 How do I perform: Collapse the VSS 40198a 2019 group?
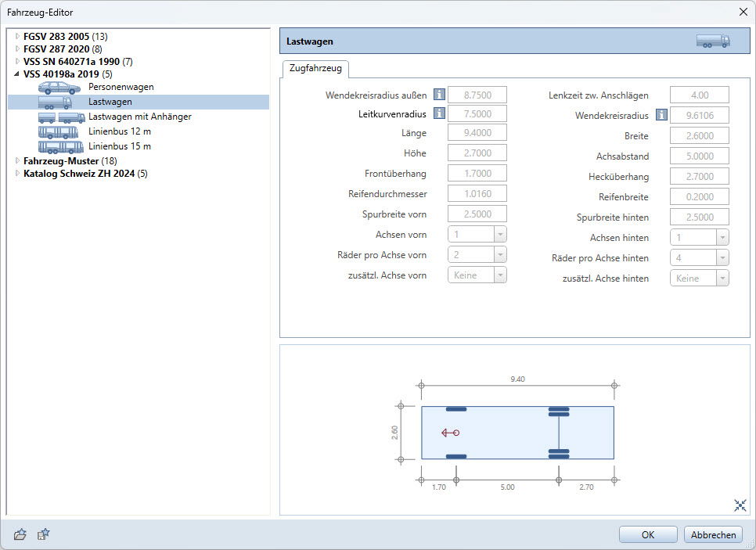click(x=17, y=74)
